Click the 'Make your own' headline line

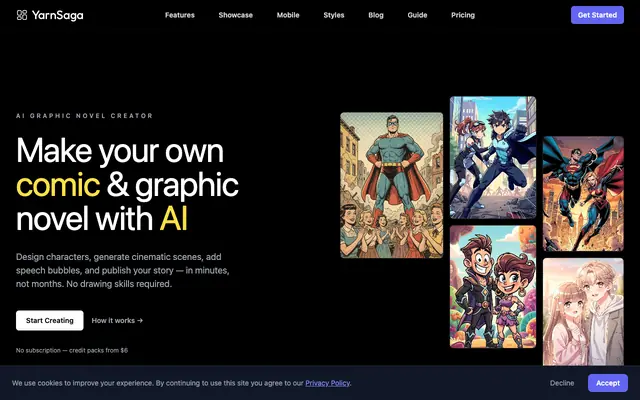click(x=120, y=151)
